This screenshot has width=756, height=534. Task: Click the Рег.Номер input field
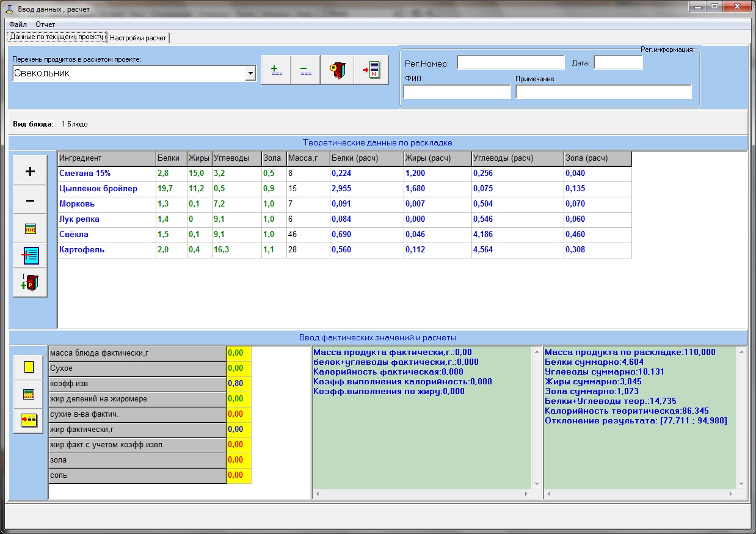pyautogui.click(x=511, y=63)
